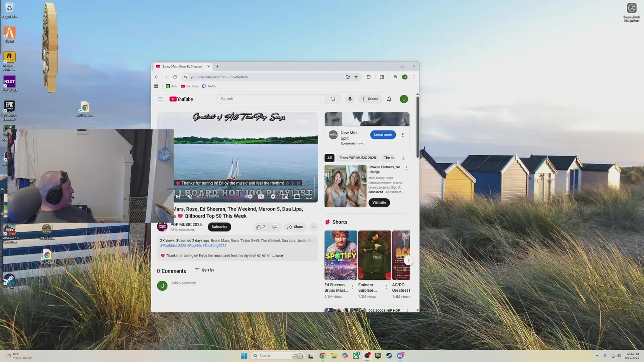Open the Ed Sheeran, Bruno Mars short thumbnail
The height and width of the screenshot is (362, 644).
[341, 255]
